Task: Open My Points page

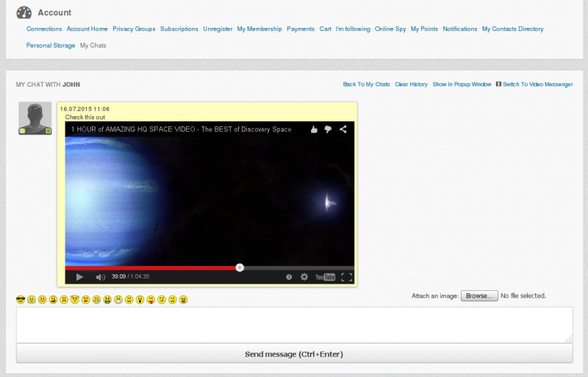Action: coord(424,29)
